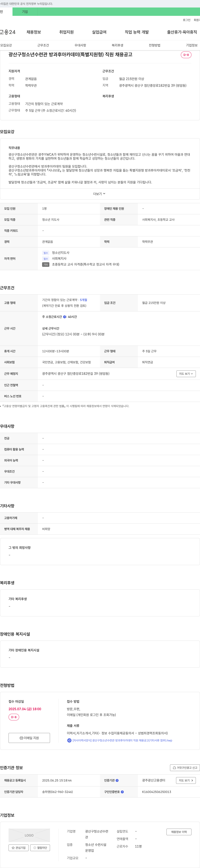Viewport: 200px width, 868px height.
Task: Click the company name 광산구청소년수련관 in 기업정보
Action: [97, 834]
